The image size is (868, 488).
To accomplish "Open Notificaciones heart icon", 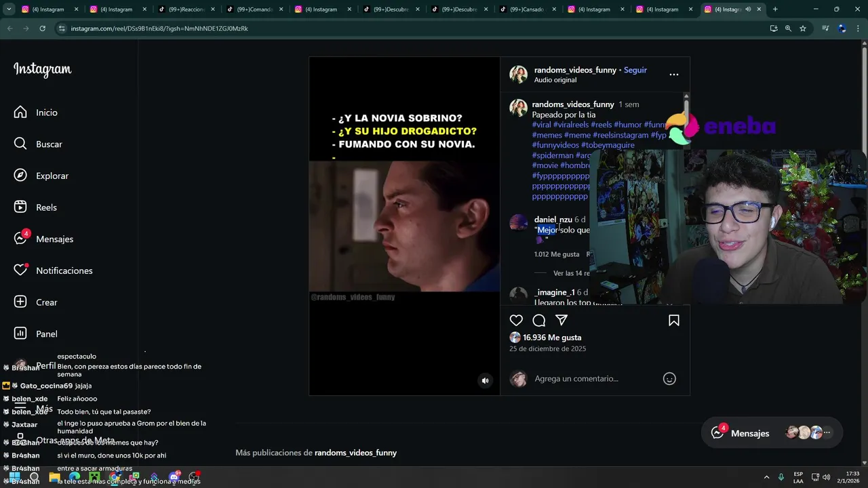I will click(20, 270).
